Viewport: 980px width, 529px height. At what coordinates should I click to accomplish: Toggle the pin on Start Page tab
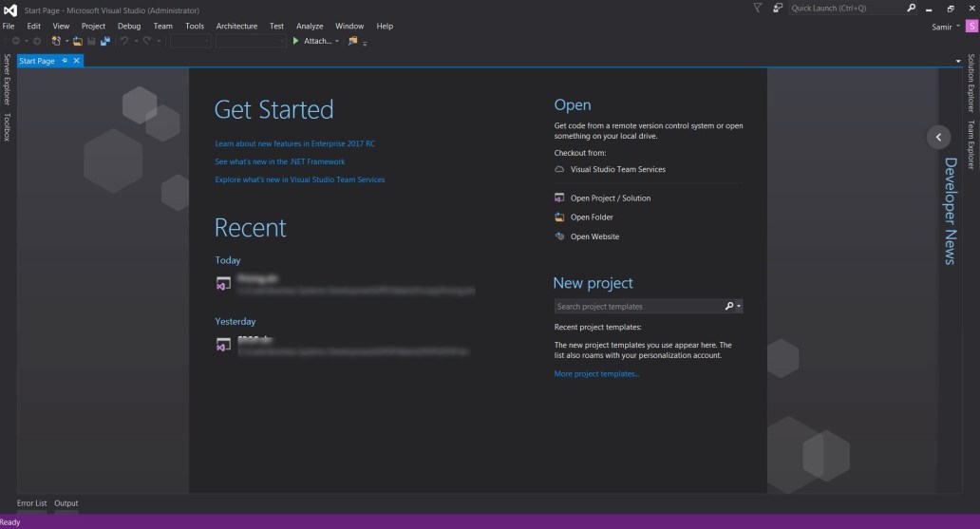click(x=65, y=61)
